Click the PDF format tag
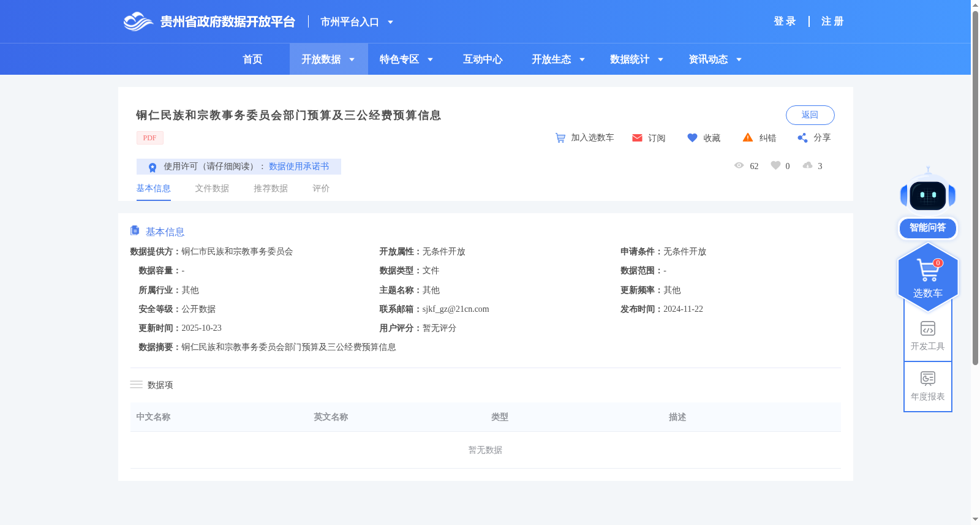Image resolution: width=980 pixels, height=525 pixels. [149, 138]
